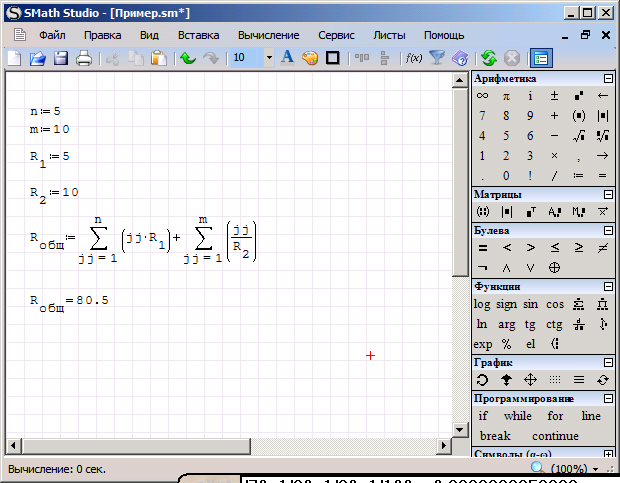The image size is (620, 483).
Task: Click the 'while' programming button
Action: (518, 416)
